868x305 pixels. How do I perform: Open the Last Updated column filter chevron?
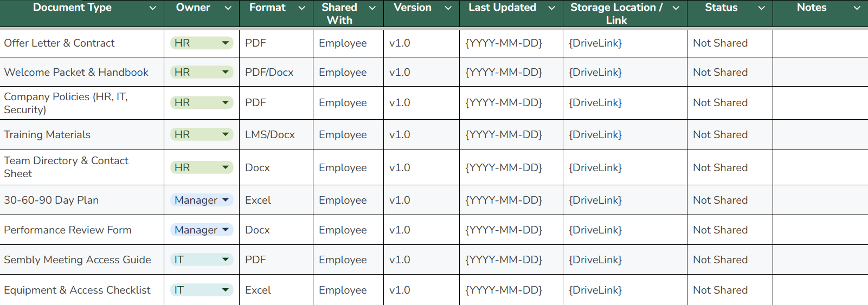coord(552,8)
